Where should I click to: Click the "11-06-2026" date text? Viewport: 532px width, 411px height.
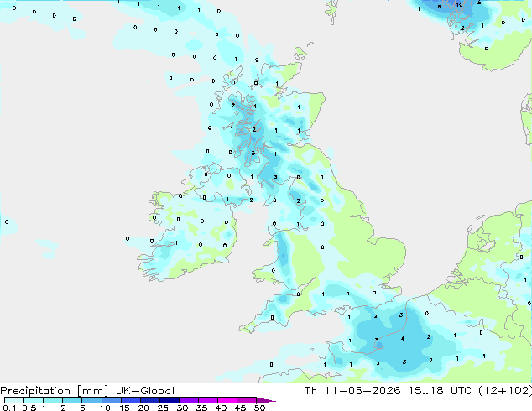point(362,391)
